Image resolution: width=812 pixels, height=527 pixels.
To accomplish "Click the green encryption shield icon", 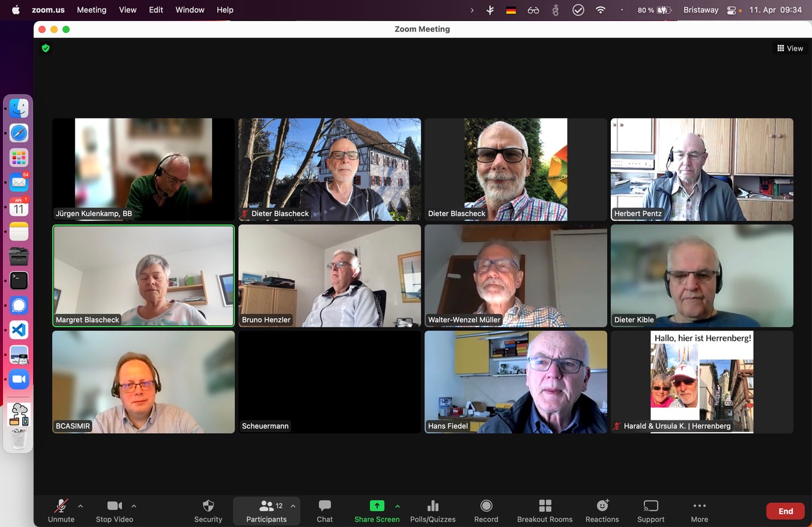I will tap(46, 48).
